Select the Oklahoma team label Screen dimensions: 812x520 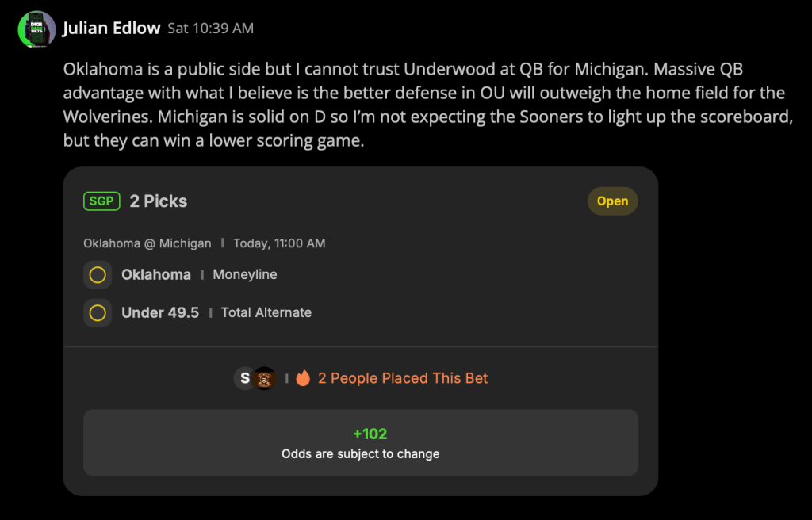coord(156,274)
